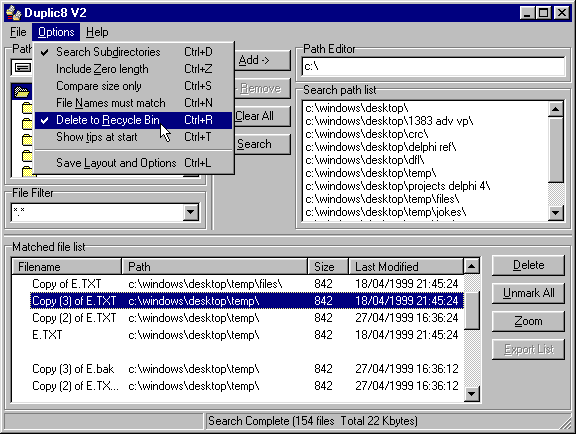Select c:\windows\desktop\dfl\ search path
Viewport: 576px width, 434px height.
[x=365, y=160]
